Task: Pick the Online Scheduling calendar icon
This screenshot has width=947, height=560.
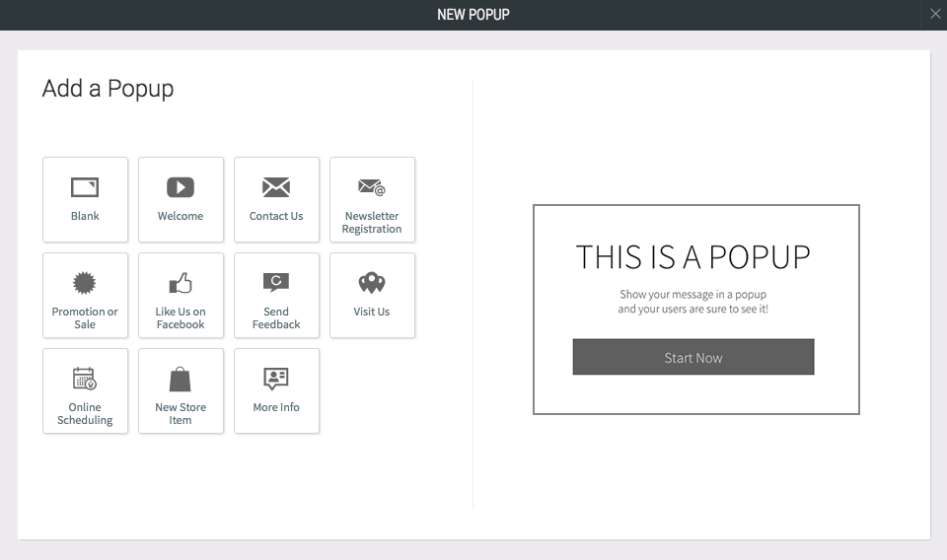Action: 85,379
